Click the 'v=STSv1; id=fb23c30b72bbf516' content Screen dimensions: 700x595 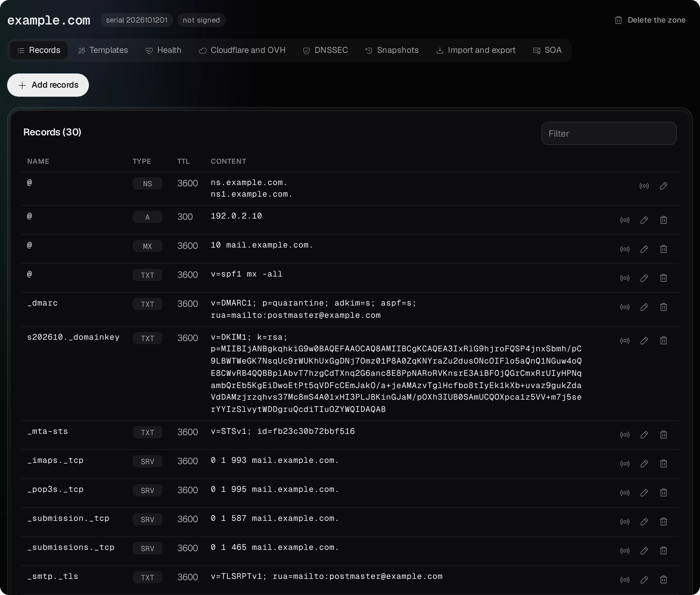point(283,431)
